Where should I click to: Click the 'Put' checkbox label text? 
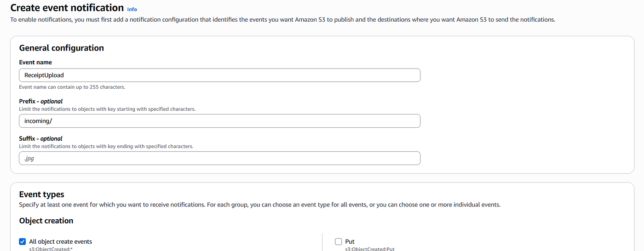click(x=350, y=241)
